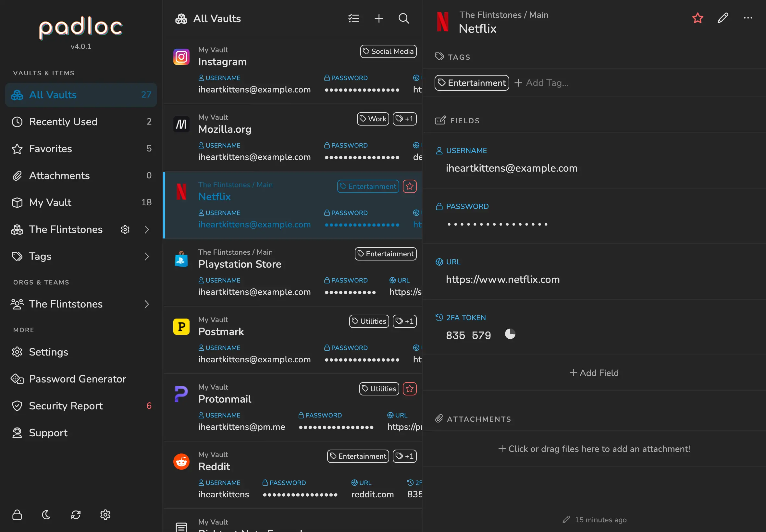The height and width of the screenshot is (532, 766).
Task: Click the Instagram app icon in list
Action: coord(181,57)
